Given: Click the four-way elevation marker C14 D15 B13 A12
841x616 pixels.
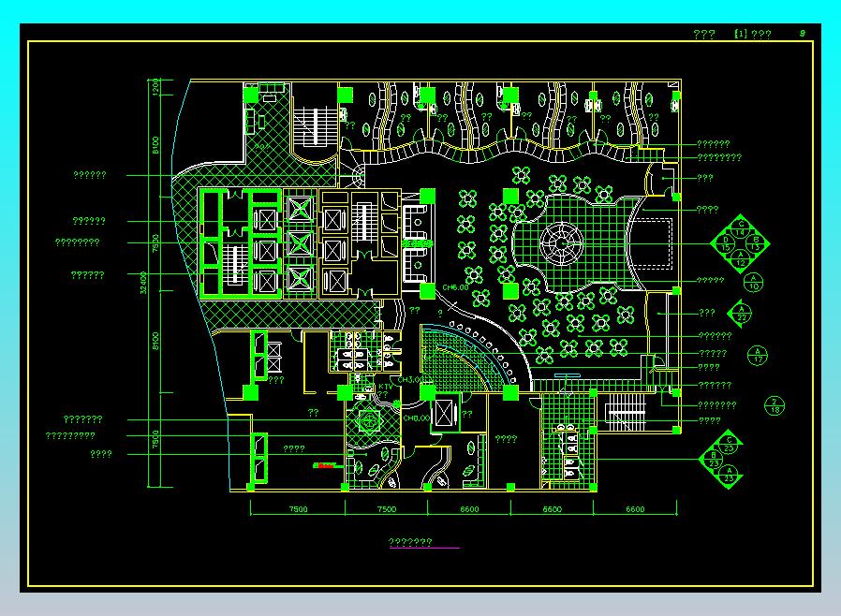Looking at the screenshot, I should tap(740, 242).
